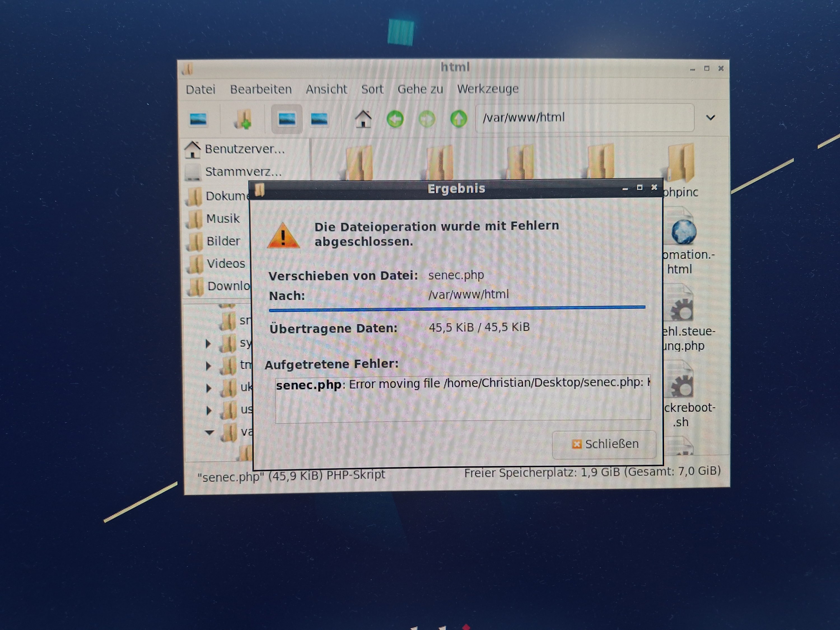Click the blue file transfer progress bar
Viewport: 840px width, 630px height.
[x=457, y=309]
